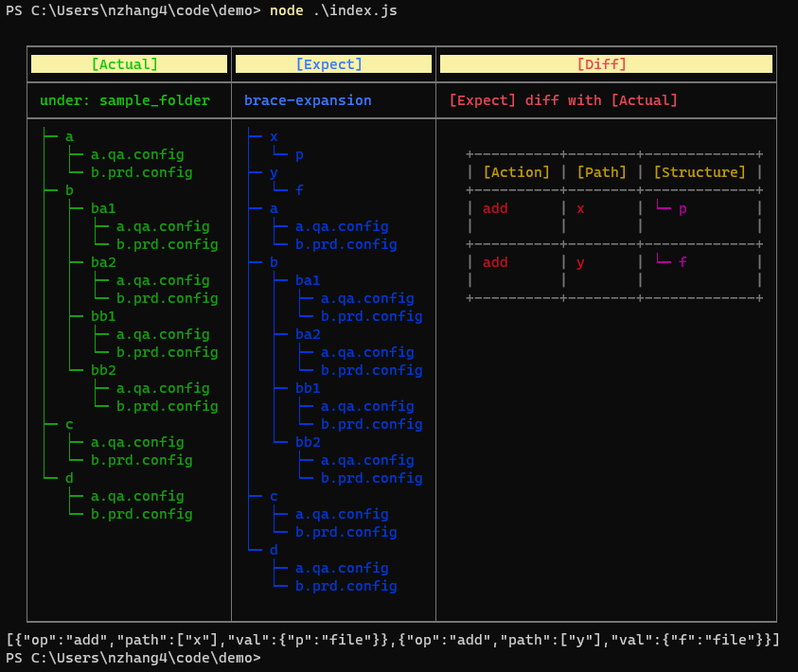The image size is (798, 672).
Task: Select folder 'b' in the green Actual tree
Action: tap(69, 190)
